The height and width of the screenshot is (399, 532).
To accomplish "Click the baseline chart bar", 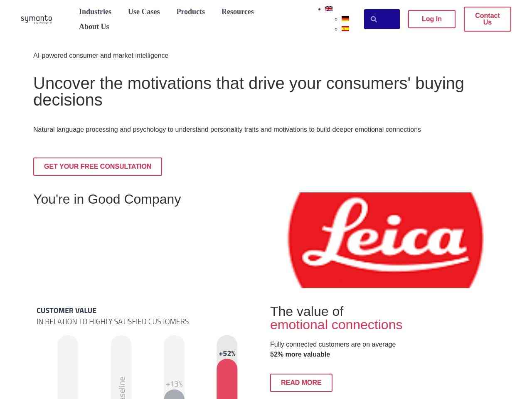I will (121, 367).
